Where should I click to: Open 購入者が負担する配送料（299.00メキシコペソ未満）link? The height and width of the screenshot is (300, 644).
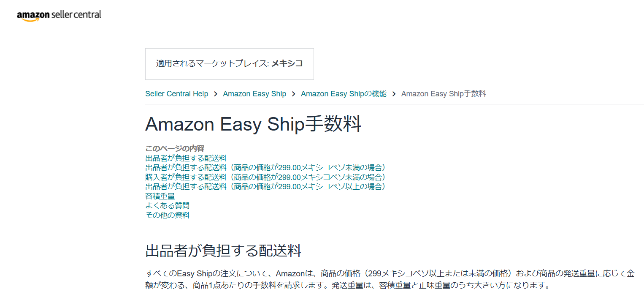(x=265, y=177)
